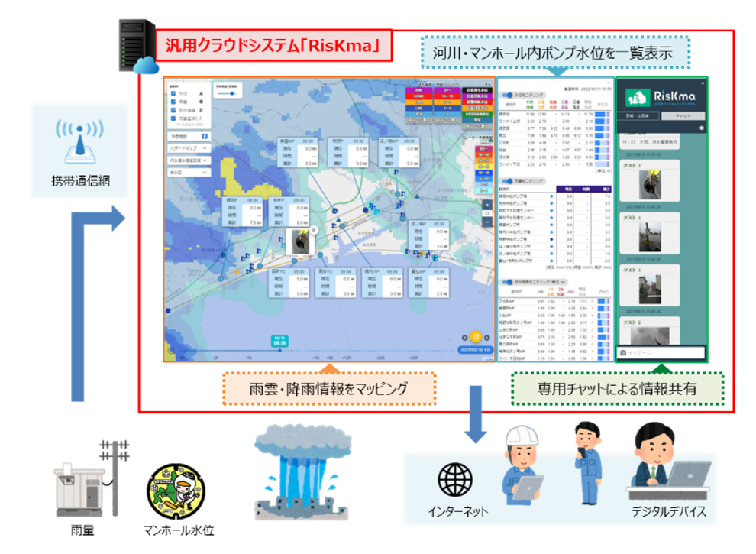Switch to the チャット tab

(683, 116)
